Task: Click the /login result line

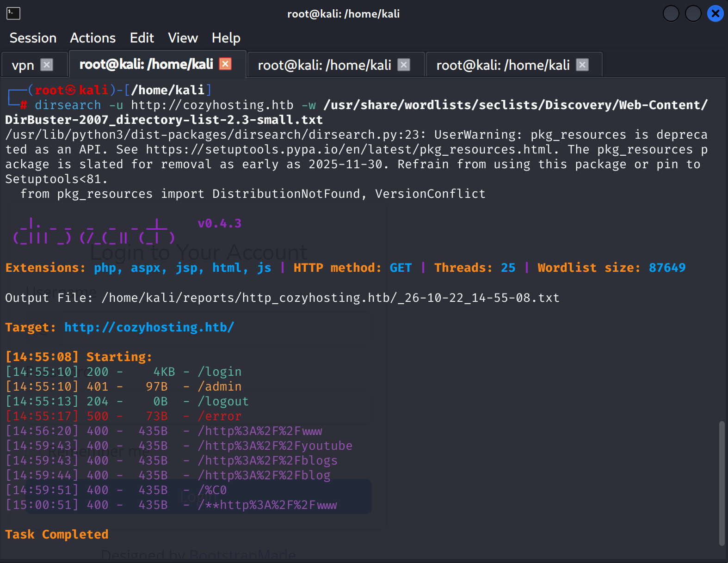Action: 123,372
